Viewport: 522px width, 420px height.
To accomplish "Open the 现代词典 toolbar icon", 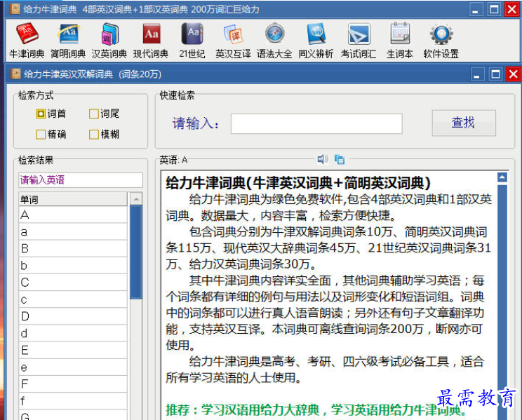I will pyautogui.click(x=151, y=40).
